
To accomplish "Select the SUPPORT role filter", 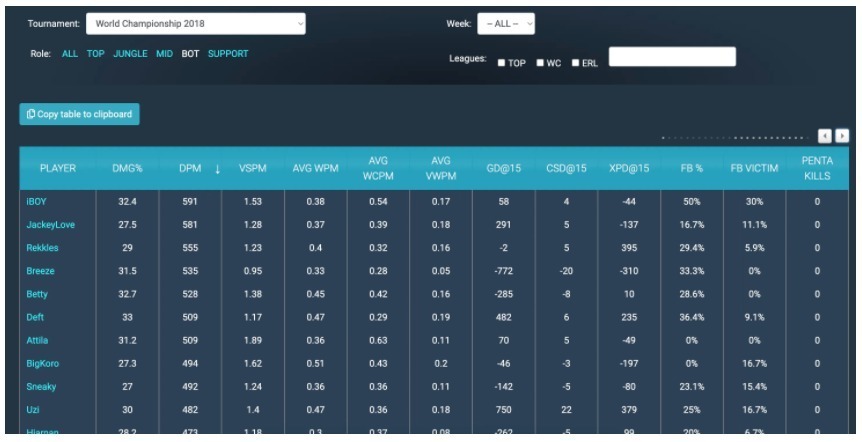I will [x=228, y=53].
